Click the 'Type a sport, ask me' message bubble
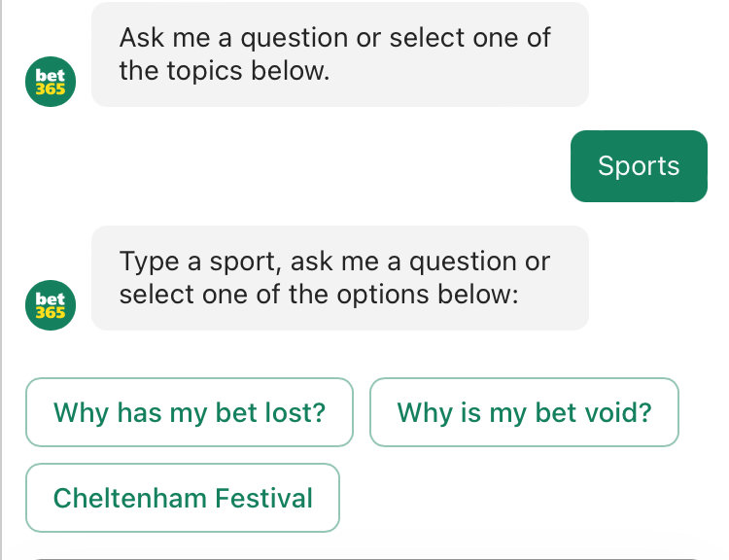 tap(339, 278)
